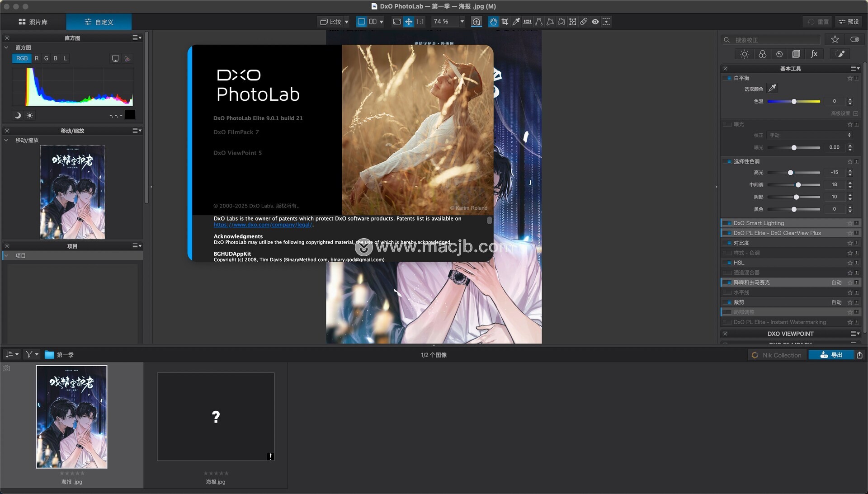Pick the white balance eyedropper in toolbar
Viewport: 868px width, 494px height.
516,22
